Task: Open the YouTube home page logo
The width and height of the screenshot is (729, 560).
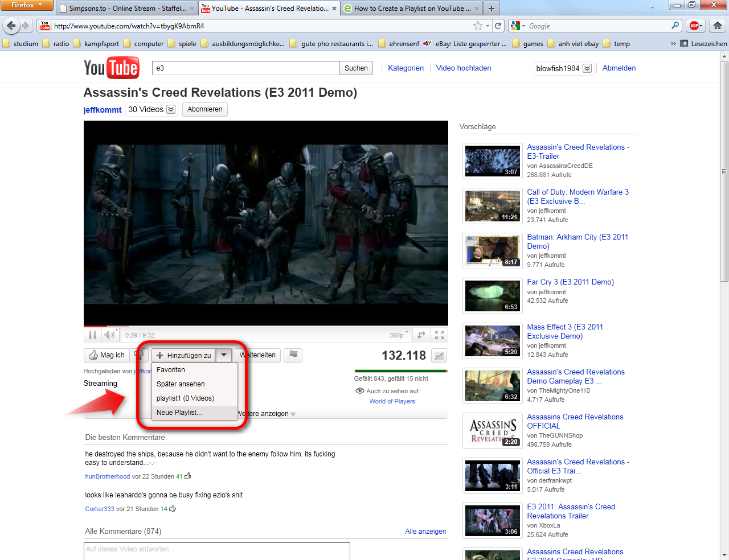Action: coord(112,67)
